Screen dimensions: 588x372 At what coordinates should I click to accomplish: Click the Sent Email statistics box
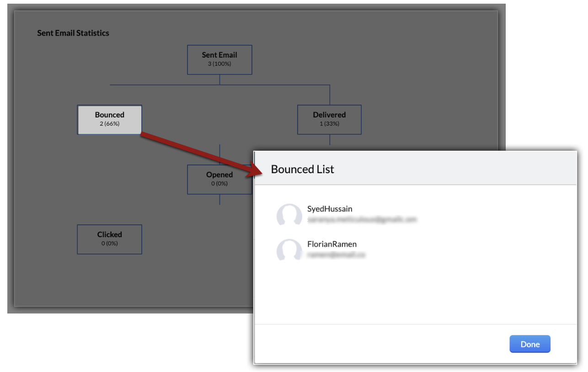coord(219,59)
